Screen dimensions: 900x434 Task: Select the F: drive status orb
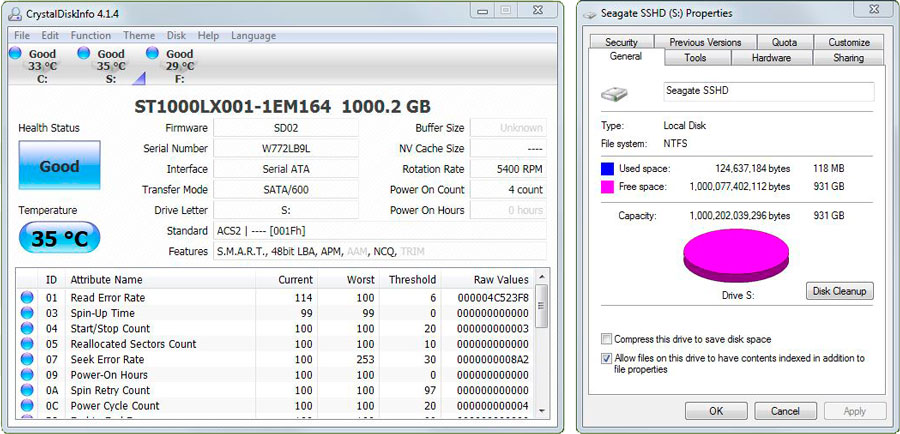pos(152,53)
